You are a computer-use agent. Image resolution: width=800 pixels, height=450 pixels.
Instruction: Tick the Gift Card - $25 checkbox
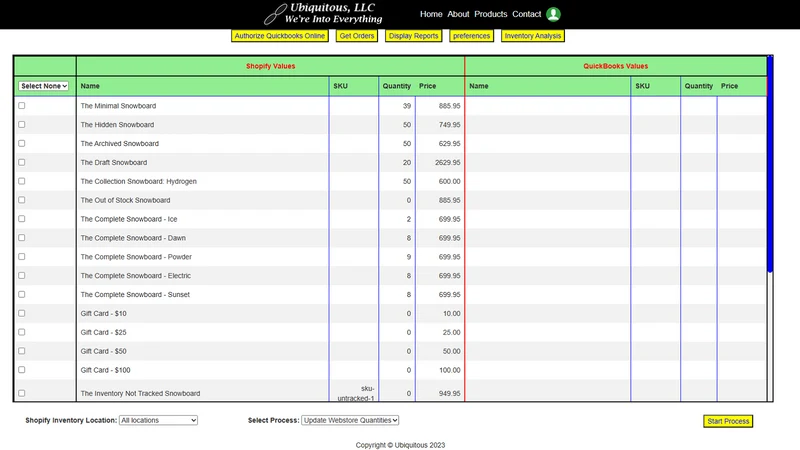pos(21,332)
